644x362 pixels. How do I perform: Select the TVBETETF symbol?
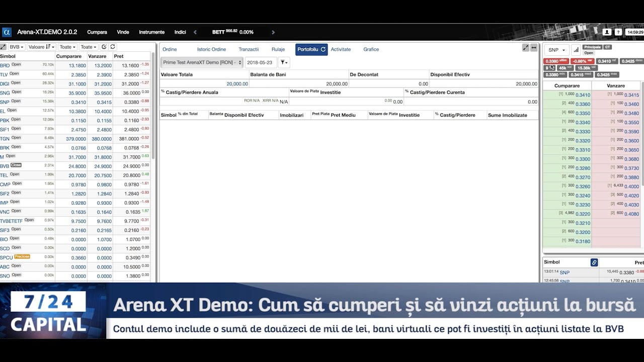click(x=11, y=221)
